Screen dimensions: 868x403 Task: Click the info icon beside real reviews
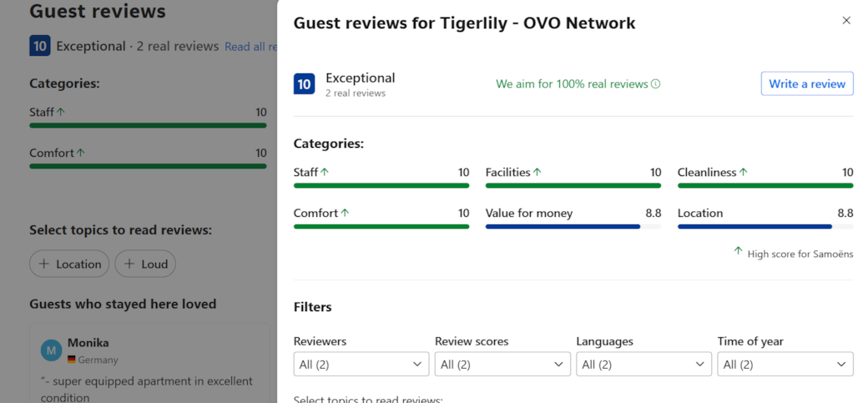click(x=655, y=84)
